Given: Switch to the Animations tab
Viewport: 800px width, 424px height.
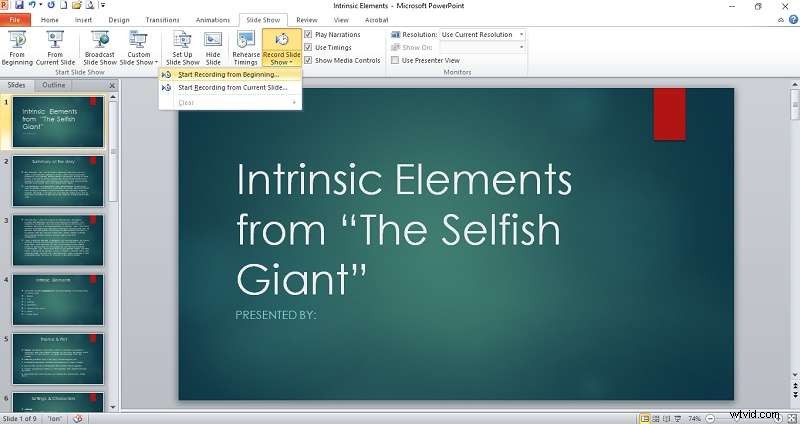Looking at the screenshot, I should 213,20.
